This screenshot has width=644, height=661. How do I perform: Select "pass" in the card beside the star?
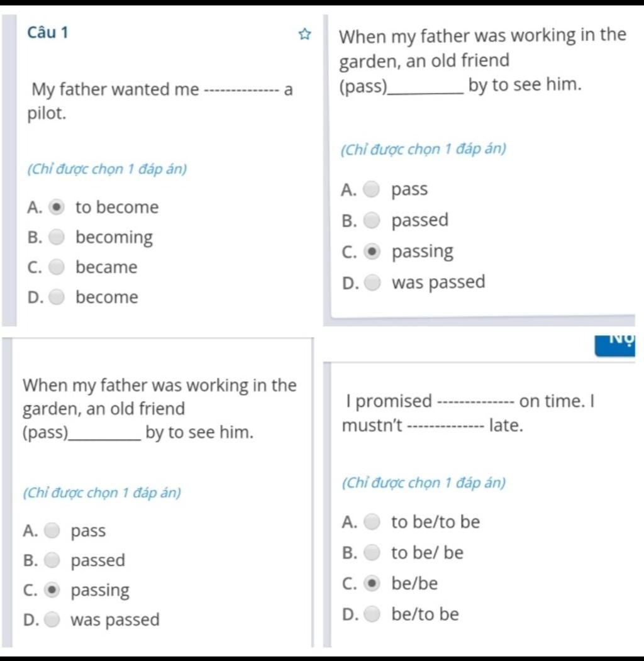coord(372,189)
